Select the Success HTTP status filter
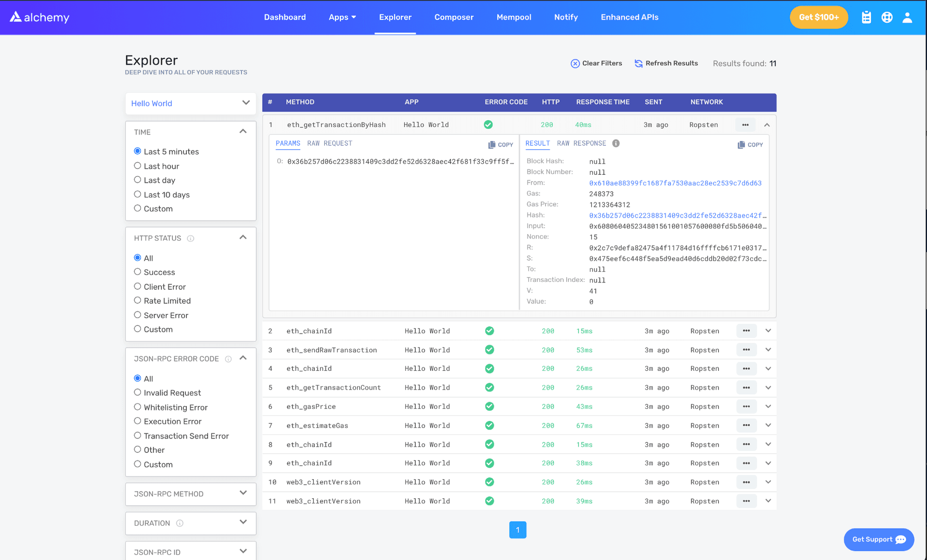The width and height of the screenshot is (927, 560). (x=137, y=272)
